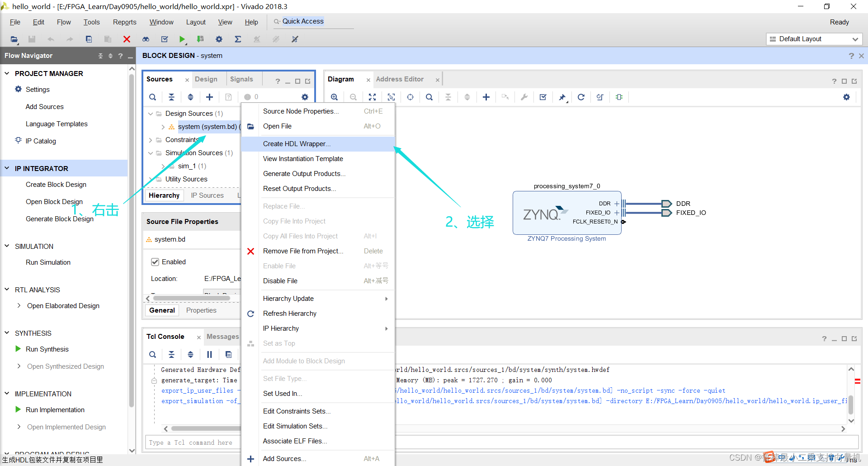Viewport: 868px width, 466px height.
Task: Add sources with Sources plus icon
Action: click(209, 97)
